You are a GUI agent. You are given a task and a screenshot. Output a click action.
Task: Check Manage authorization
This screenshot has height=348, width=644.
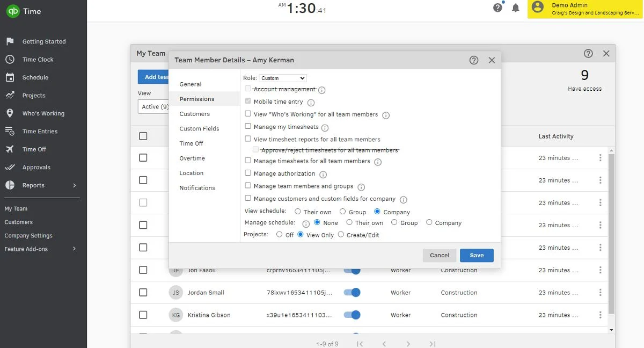click(x=248, y=173)
